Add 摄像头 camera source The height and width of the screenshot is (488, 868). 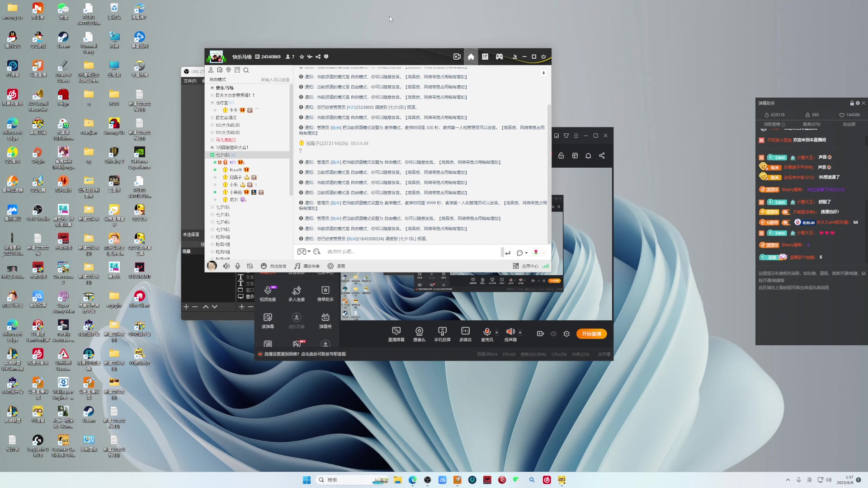pos(419,334)
